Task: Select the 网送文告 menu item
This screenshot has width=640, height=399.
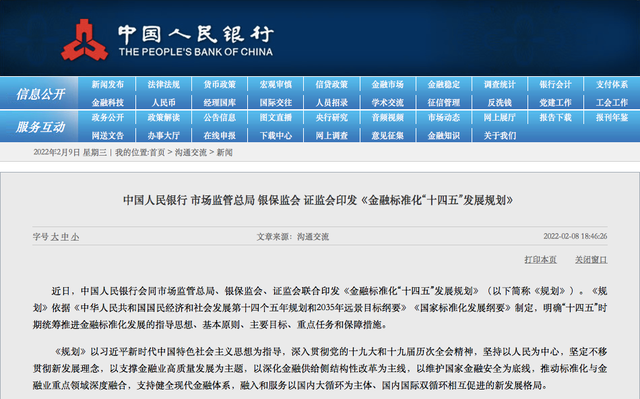Action: tap(107, 135)
